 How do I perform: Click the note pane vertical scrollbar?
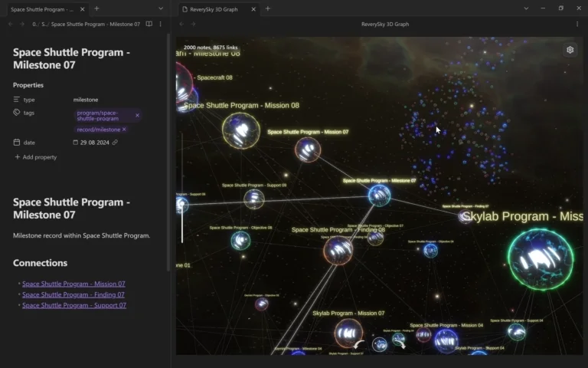pyautogui.click(x=168, y=152)
